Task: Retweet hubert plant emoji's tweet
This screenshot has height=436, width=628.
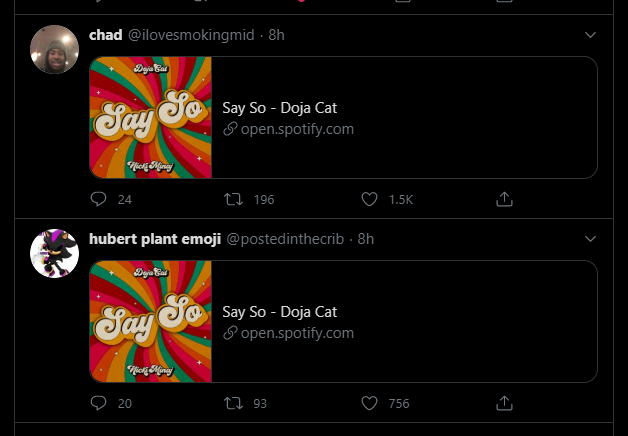Action: (235, 403)
